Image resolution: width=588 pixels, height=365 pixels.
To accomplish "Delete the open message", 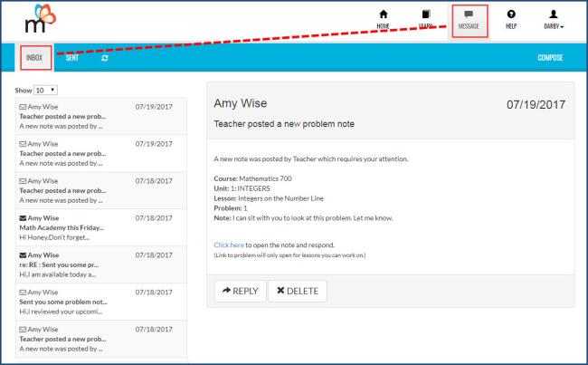I will (298, 291).
